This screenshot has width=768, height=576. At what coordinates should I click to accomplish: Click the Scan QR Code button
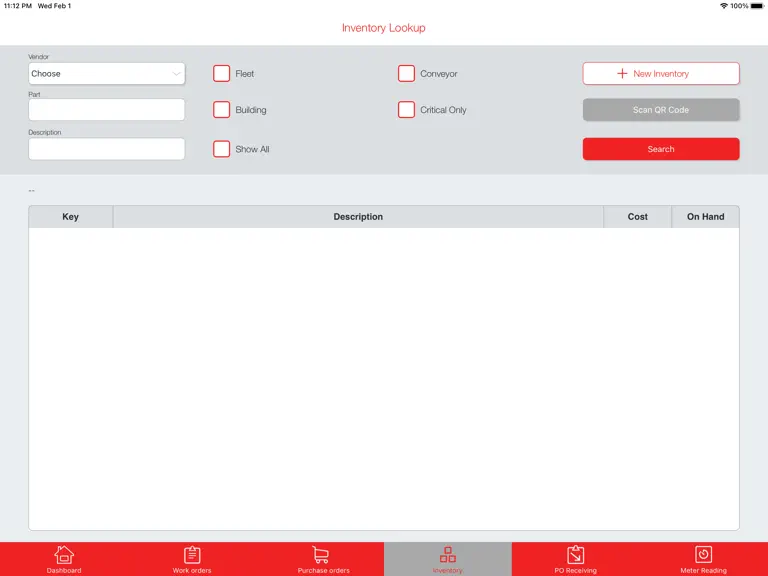coord(661,110)
